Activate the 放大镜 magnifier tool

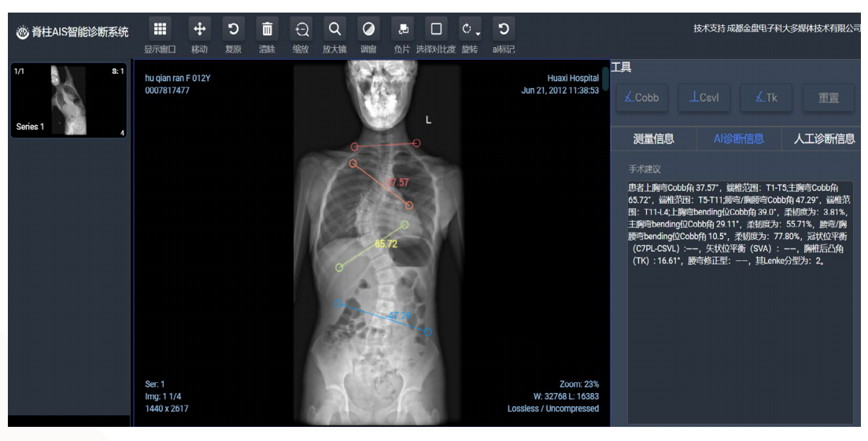(334, 30)
